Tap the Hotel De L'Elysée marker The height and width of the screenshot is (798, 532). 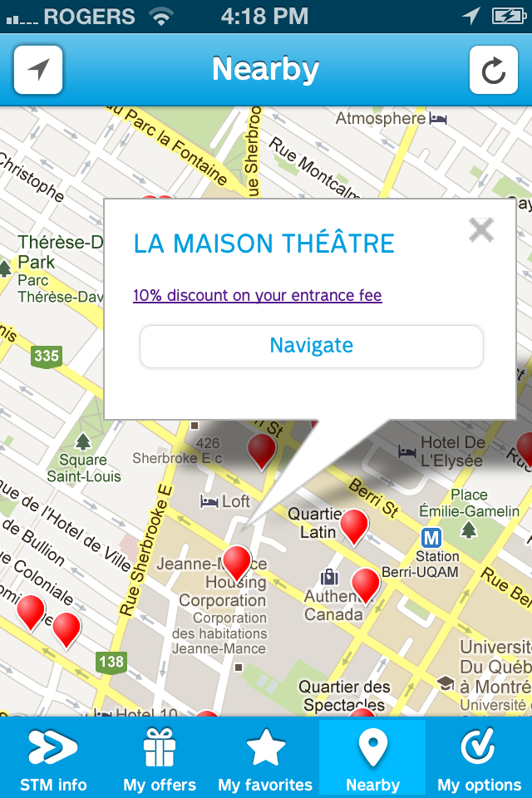click(x=407, y=451)
